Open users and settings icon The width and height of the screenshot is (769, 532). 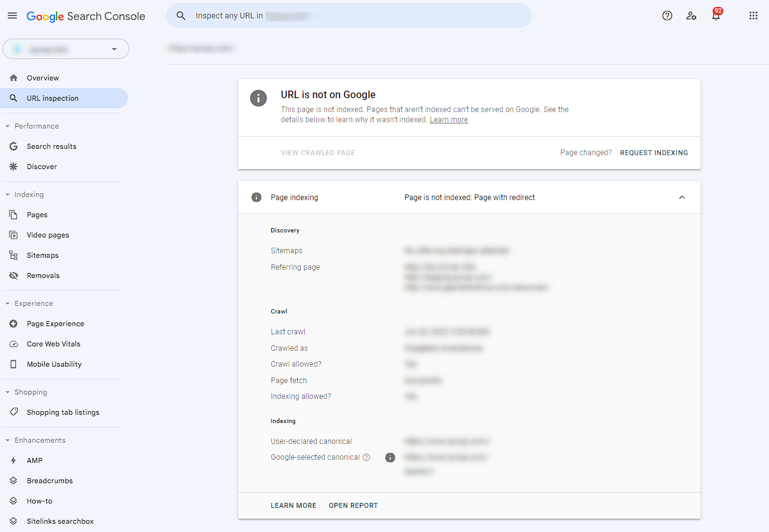point(691,16)
